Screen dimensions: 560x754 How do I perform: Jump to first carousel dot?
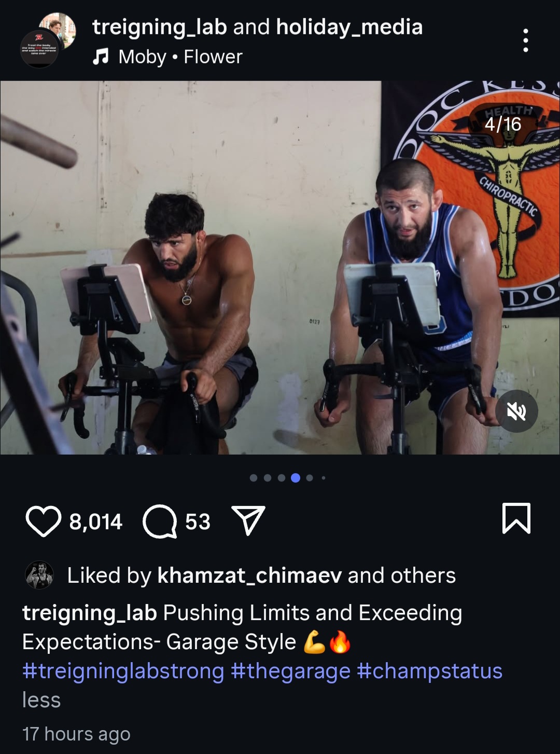coord(254,478)
